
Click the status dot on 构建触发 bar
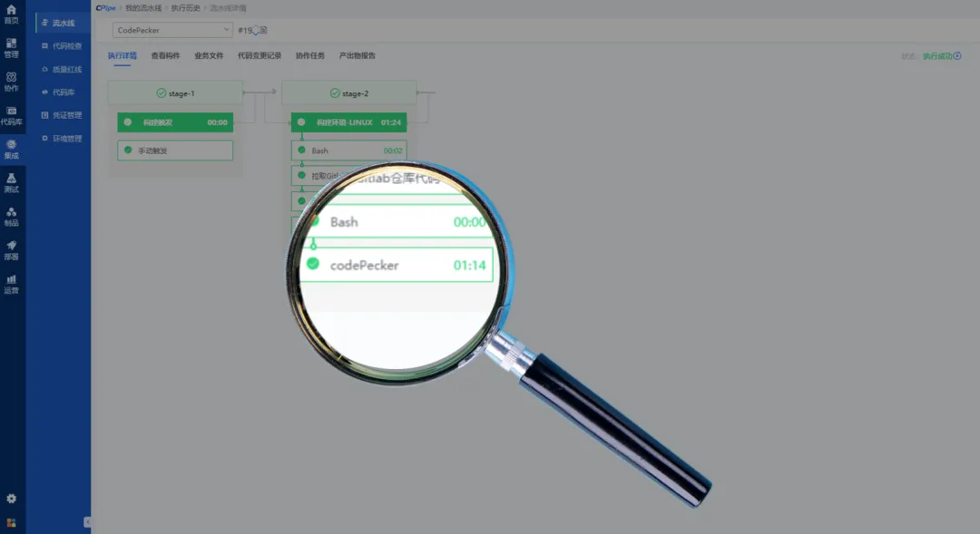click(x=128, y=122)
